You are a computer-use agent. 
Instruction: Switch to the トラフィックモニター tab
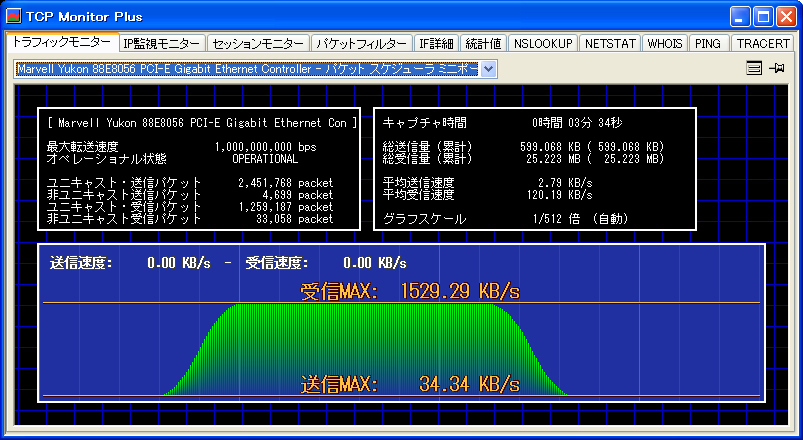[x=62, y=43]
